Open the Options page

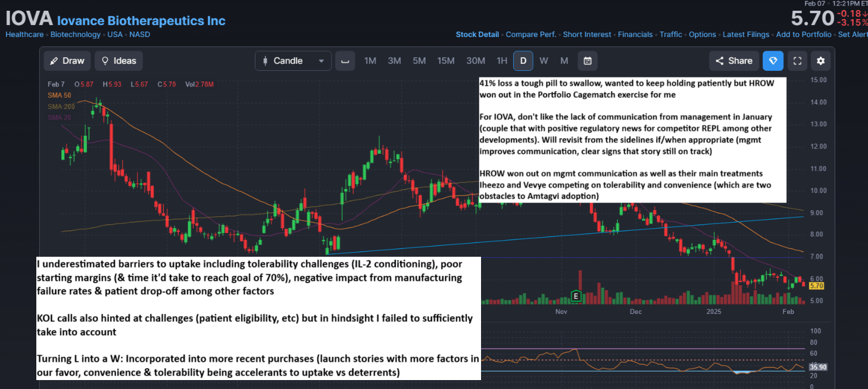click(x=702, y=35)
